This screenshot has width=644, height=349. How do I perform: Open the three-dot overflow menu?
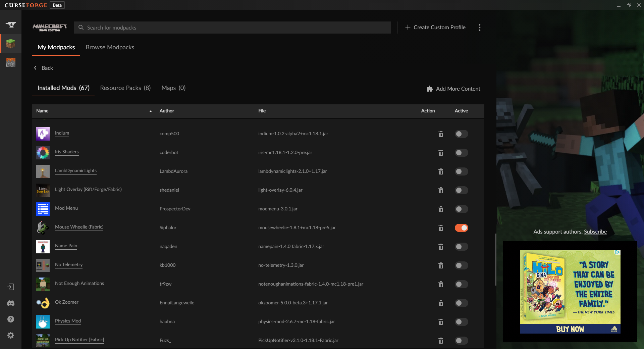coord(479,27)
